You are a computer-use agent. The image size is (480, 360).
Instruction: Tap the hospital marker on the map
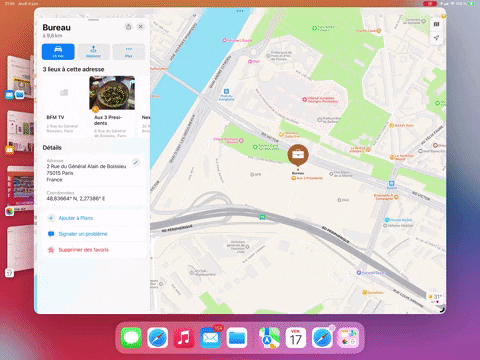click(x=304, y=99)
